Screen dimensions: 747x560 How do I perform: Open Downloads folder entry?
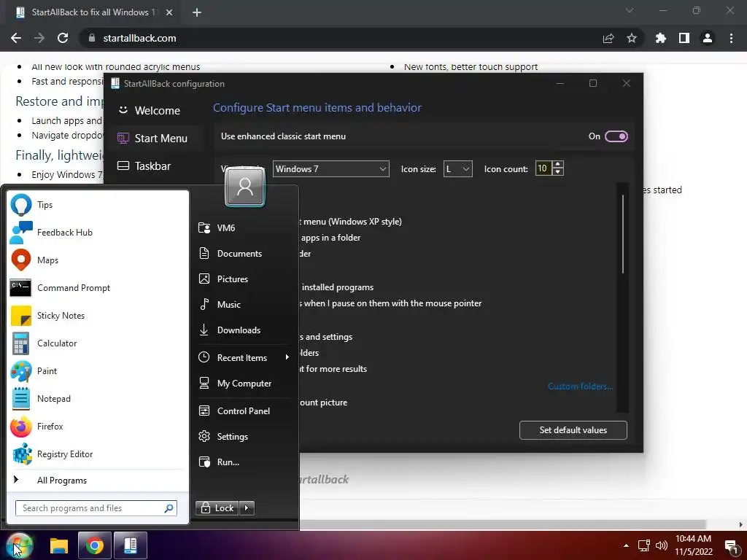coord(244,330)
